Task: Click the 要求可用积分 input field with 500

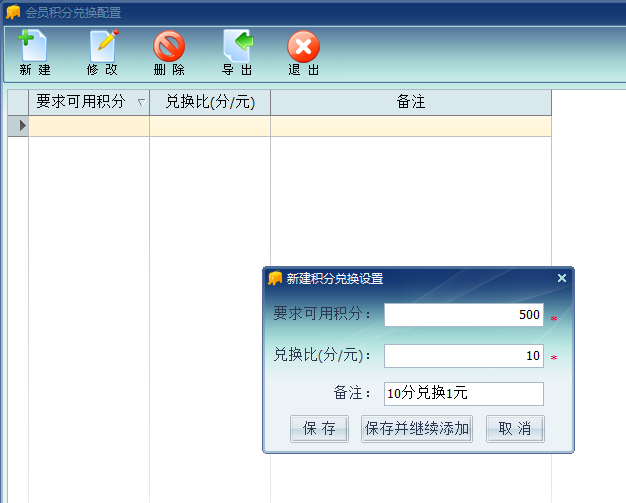Action: tap(464, 315)
